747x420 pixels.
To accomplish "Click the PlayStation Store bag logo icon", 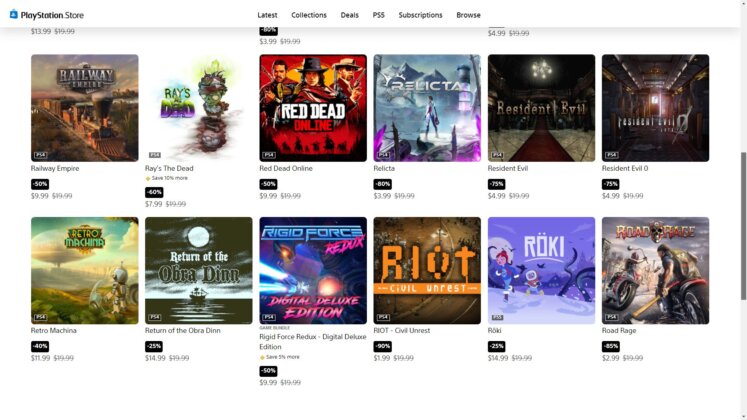I will [14, 14].
